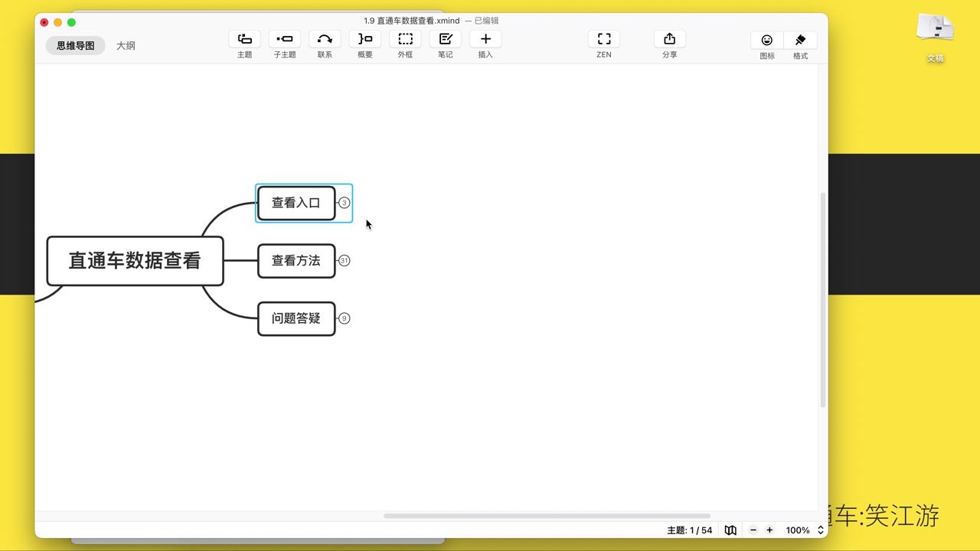
Task: Toggle the mini map icon in status bar
Action: point(730,530)
